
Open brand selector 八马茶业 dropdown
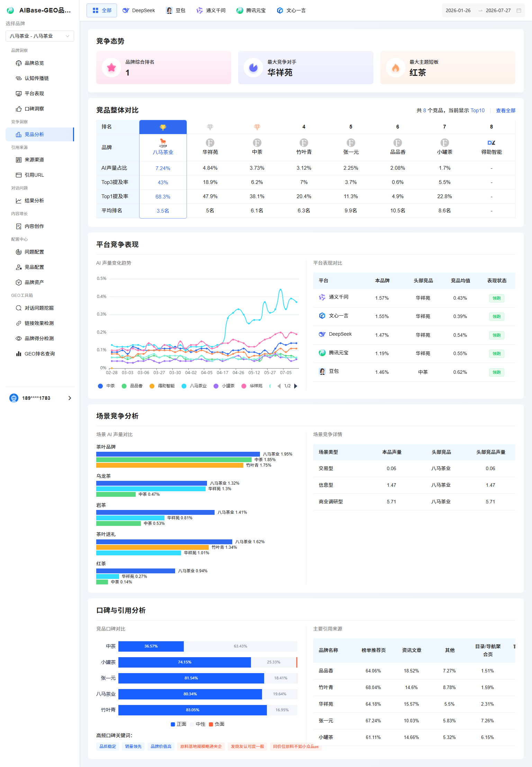(40, 36)
